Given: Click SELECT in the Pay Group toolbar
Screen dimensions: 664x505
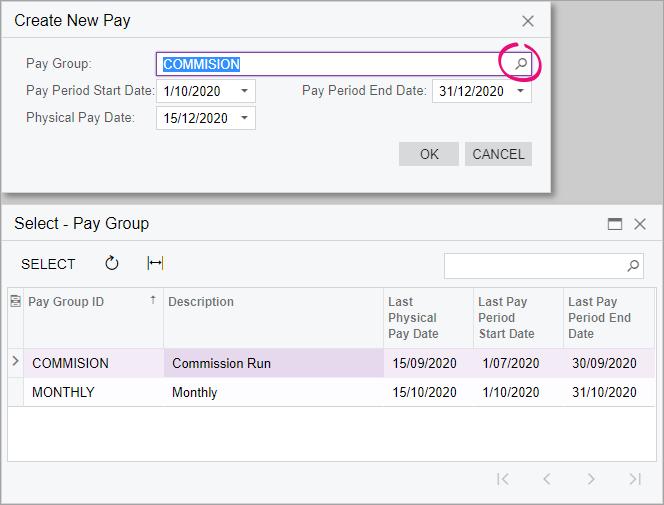Looking at the screenshot, I should 48,264.
